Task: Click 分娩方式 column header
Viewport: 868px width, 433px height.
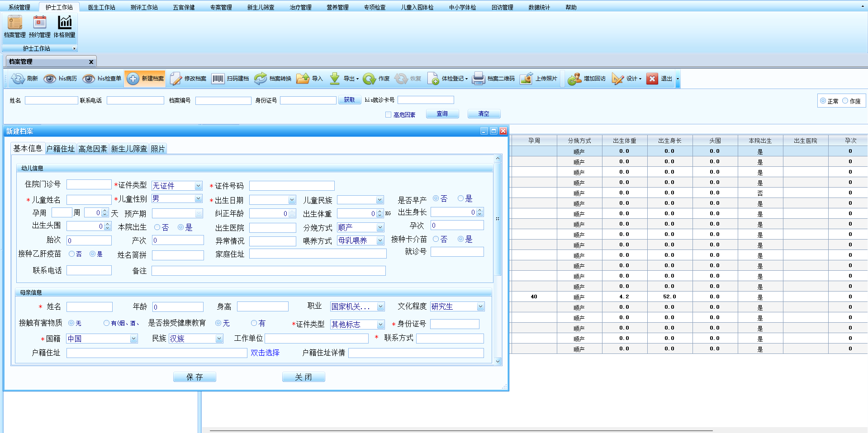Action: tap(579, 141)
